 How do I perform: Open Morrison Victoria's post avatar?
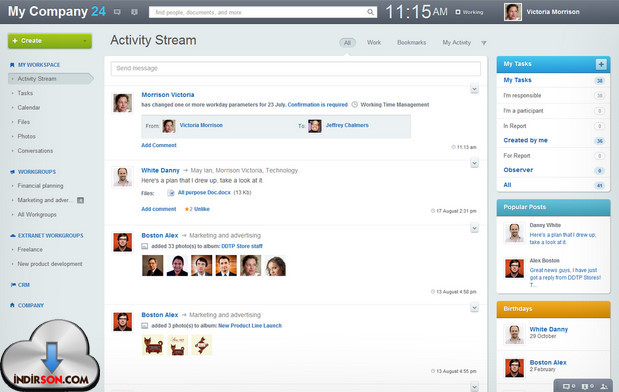point(123,103)
